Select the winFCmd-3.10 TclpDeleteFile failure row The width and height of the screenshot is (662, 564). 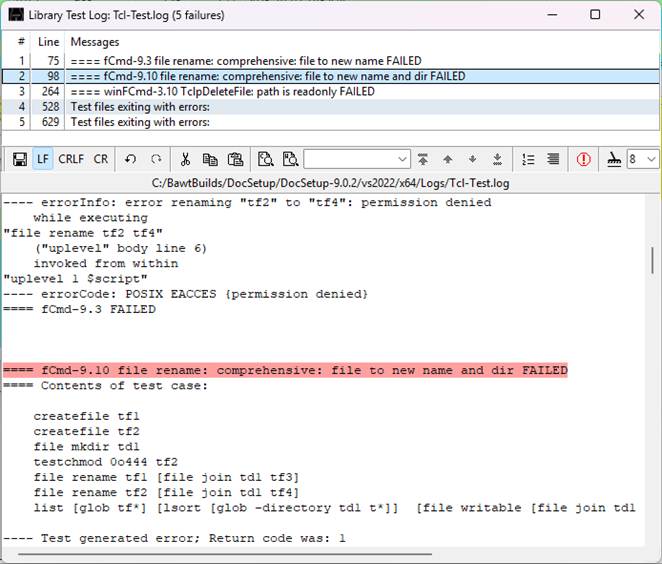click(x=222, y=92)
